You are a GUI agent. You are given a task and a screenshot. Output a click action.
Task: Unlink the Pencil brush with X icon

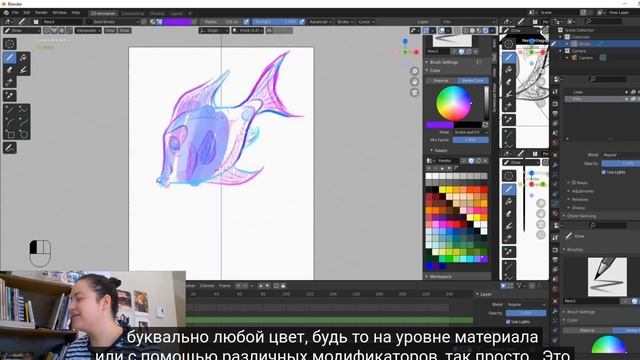point(476,51)
